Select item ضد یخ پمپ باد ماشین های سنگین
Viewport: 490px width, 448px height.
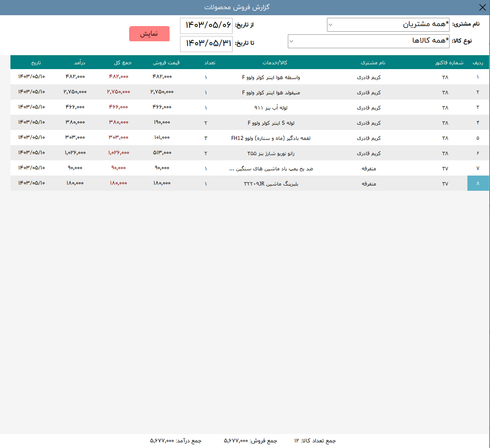pyautogui.click(x=271, y=169)
